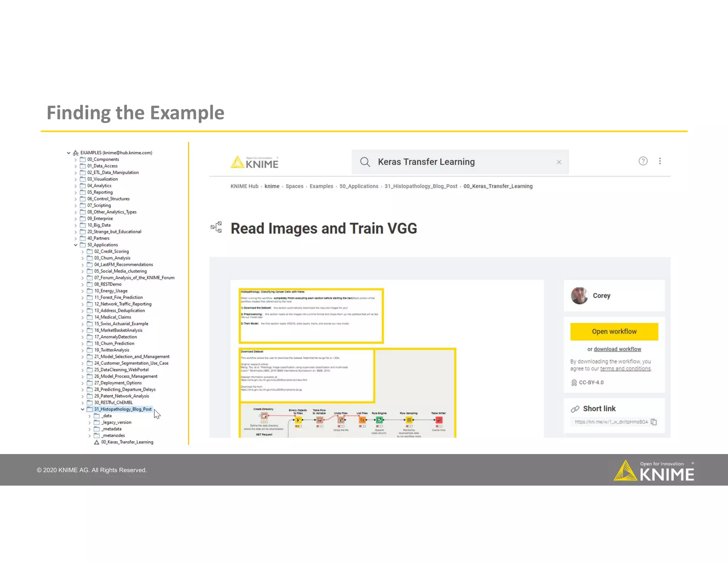The image size is (728, 562).
Task: Click the workflow icon beside title
Action: click(x=216, y=227)
